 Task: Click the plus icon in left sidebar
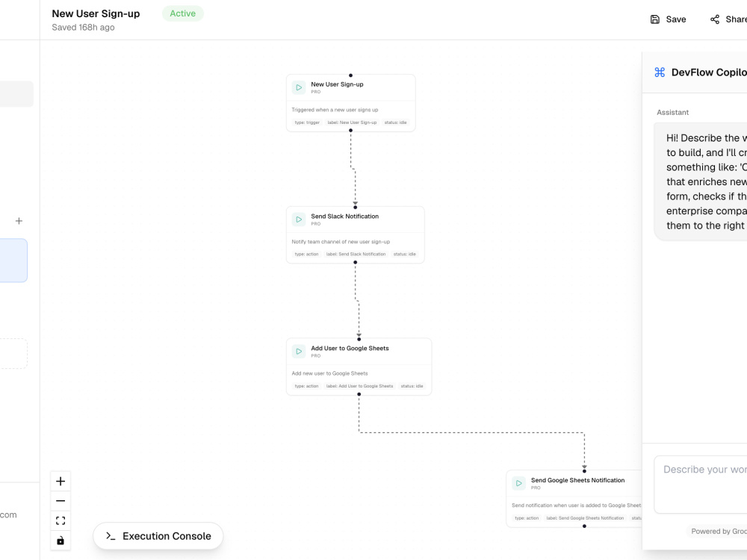click(x=19, y=221)
